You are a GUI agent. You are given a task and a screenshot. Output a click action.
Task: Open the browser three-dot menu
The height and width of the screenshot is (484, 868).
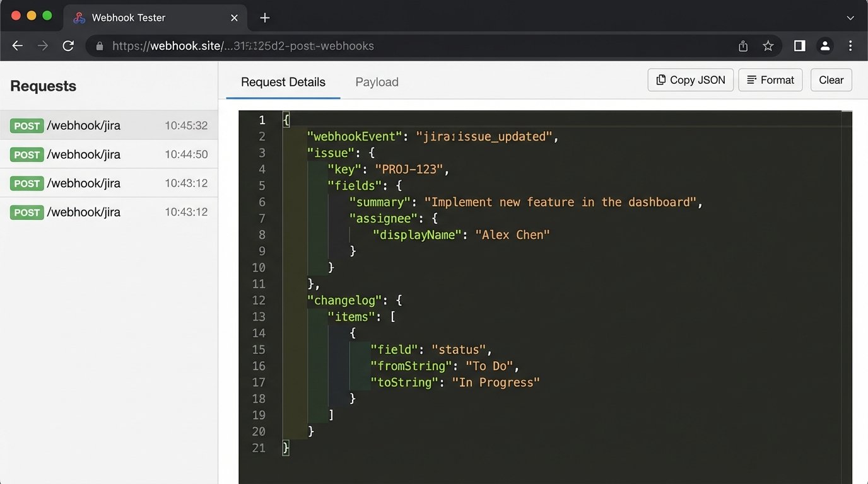tap(850, 45)
